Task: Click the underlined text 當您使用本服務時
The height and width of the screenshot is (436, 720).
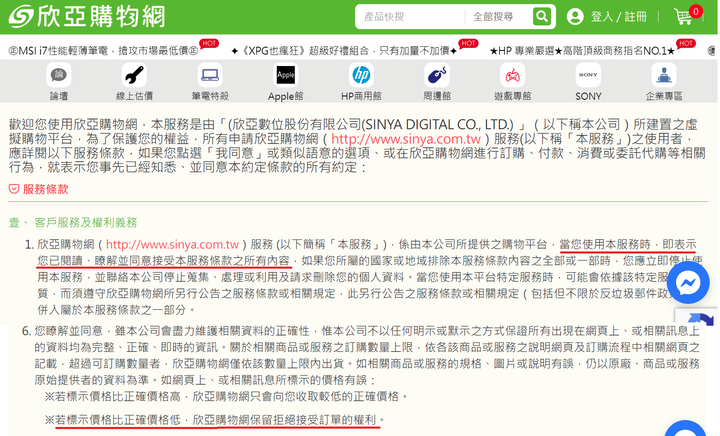Action: (x=605, y=244)
